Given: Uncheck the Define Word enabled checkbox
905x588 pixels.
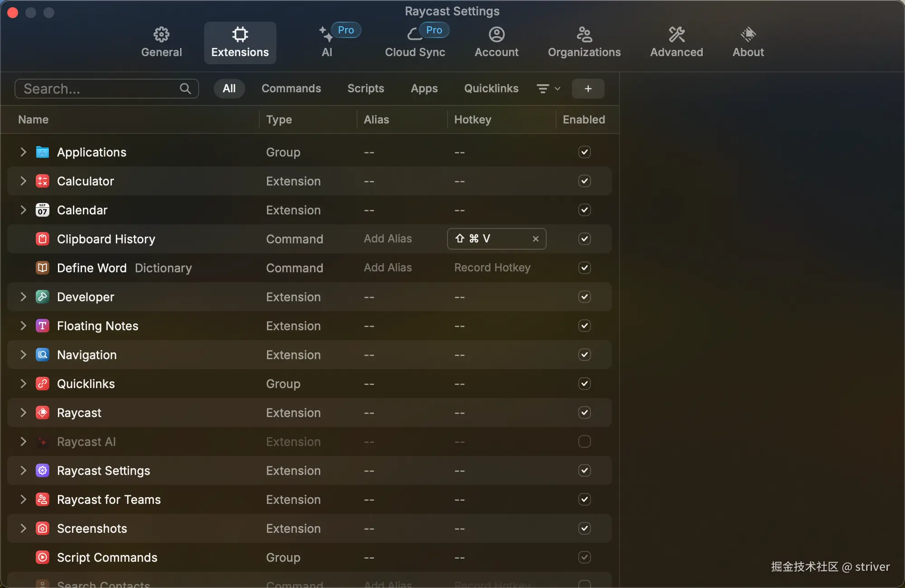Looking at the screenshot, I should 584,268.
